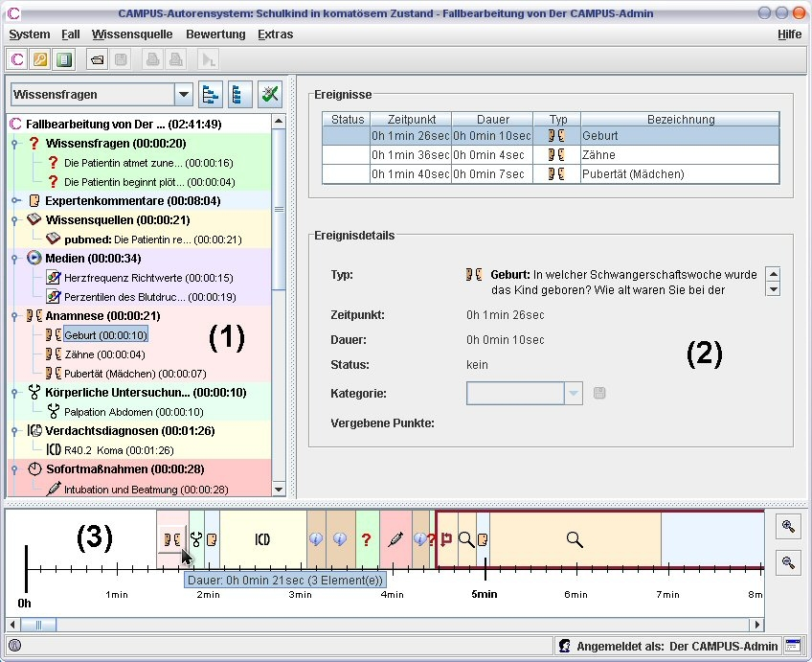812x662 pixels.
Task: Click the window icon in the status bar
Action: pyautogui.click(x=793, y=646)
